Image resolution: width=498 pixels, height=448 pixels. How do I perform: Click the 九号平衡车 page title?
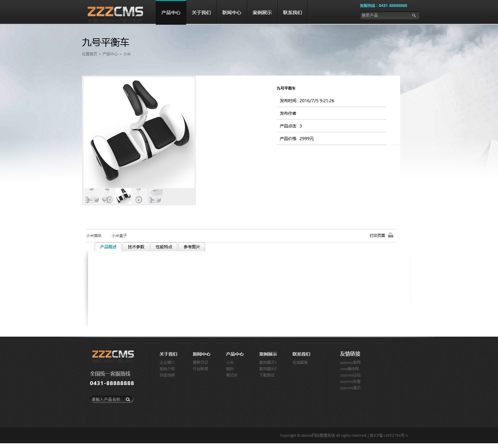[x=106, y=42]
